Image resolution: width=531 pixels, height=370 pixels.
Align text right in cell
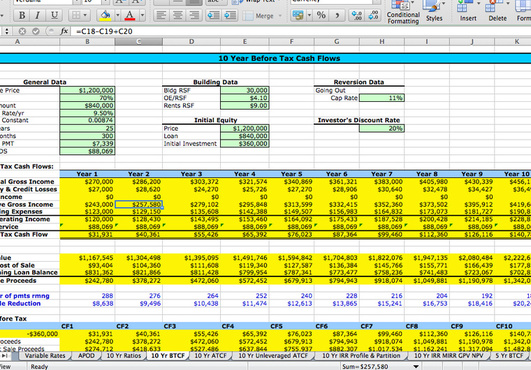pyautogui.click(x=194, y=15)
